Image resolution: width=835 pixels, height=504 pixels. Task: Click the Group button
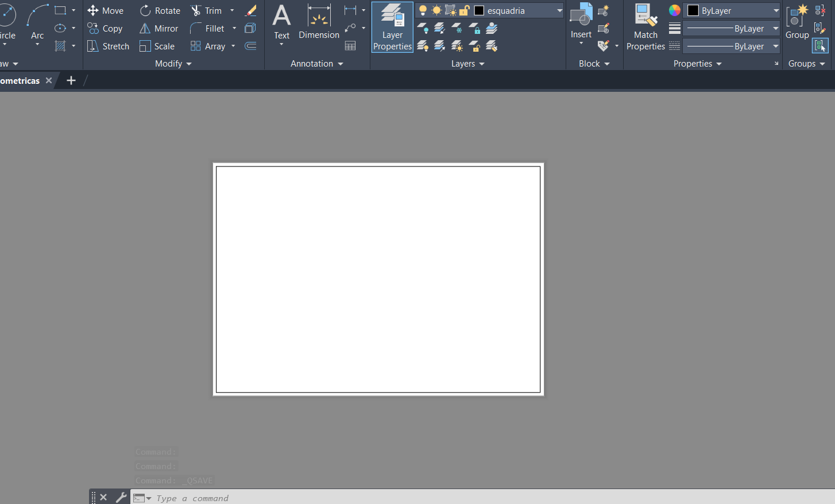click(797, 23)
